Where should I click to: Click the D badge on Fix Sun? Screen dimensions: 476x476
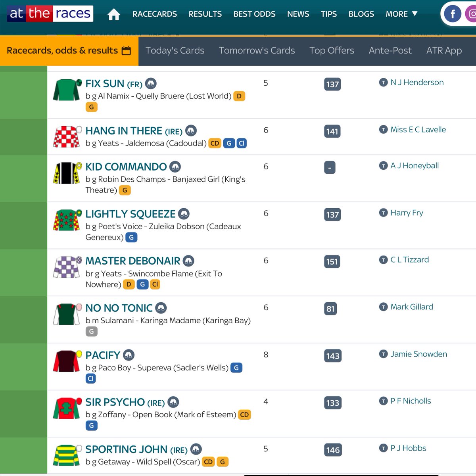coord(239,96)
